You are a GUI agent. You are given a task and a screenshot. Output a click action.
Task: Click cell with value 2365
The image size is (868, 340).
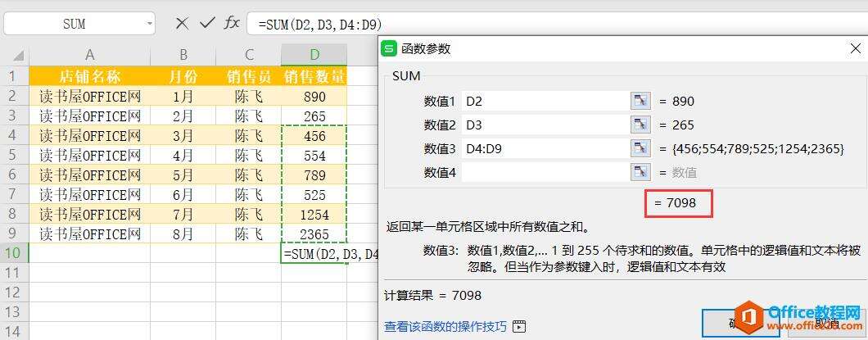(x=314, y=234)
